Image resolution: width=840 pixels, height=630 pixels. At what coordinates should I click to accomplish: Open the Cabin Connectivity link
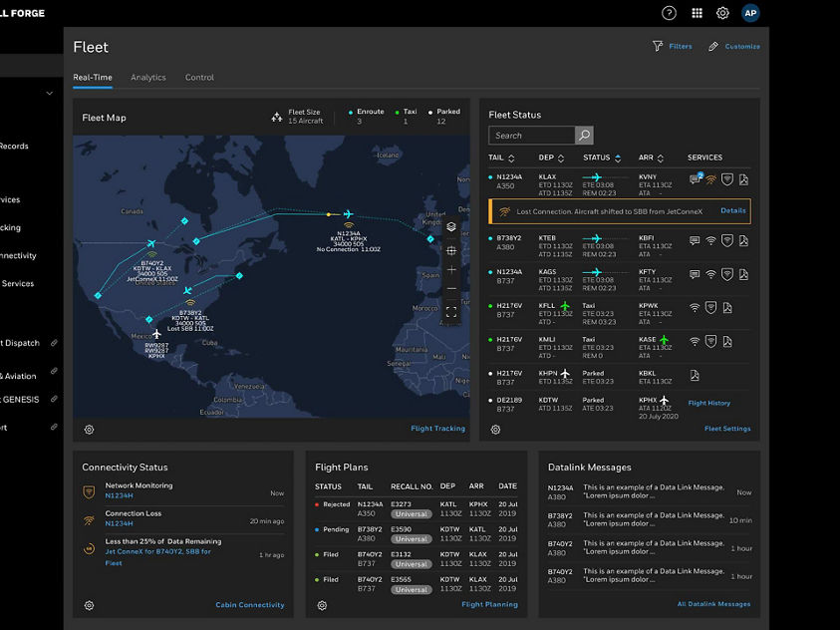point(250,605)
